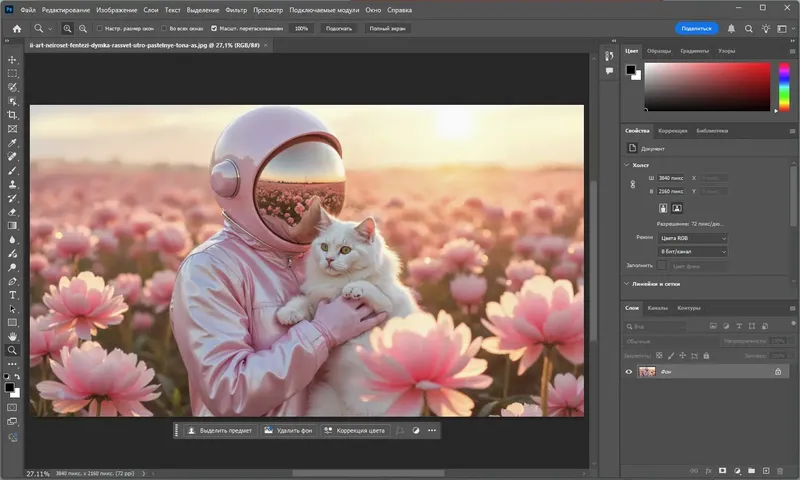Select the Type (T) tool
The width and height of the screenshot is (800, 480).
pos(13,295)
